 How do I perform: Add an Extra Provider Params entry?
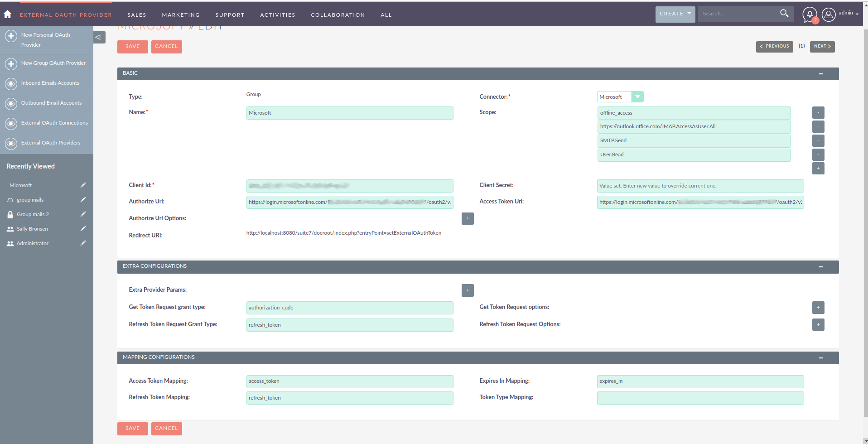[x=468, y=290]
